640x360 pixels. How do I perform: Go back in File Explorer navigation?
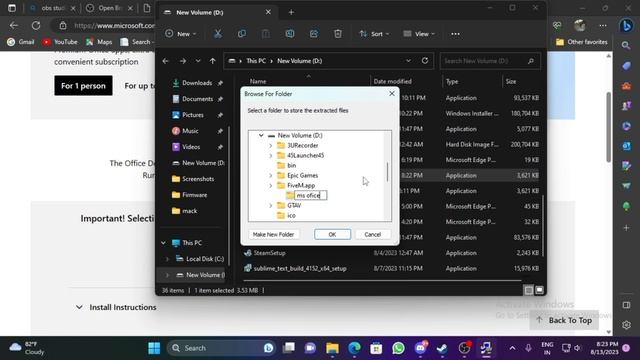165,61
